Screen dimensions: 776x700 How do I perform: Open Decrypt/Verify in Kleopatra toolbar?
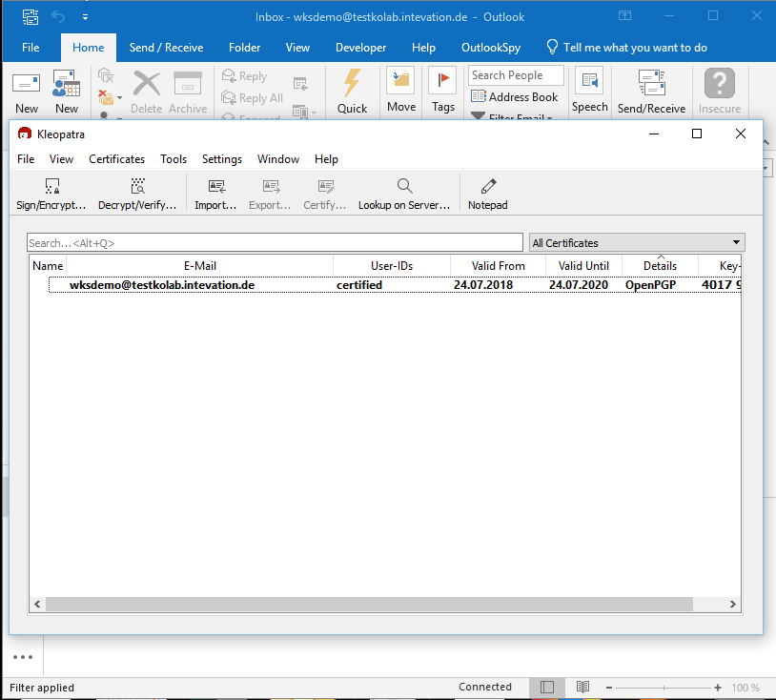(x=137, y=186)
